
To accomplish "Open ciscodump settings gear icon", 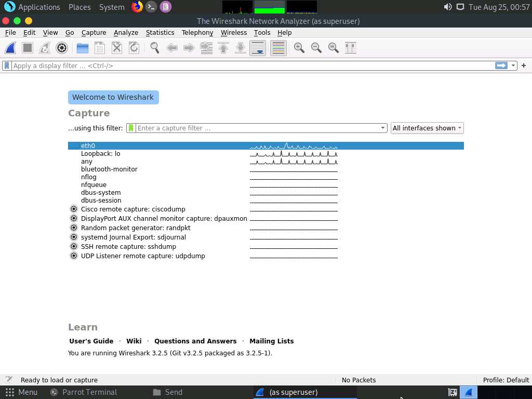I will 74,209.
